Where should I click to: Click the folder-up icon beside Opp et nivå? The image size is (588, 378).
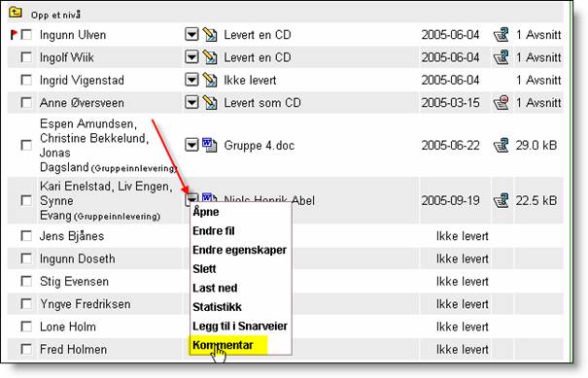[x=15, y=14]
